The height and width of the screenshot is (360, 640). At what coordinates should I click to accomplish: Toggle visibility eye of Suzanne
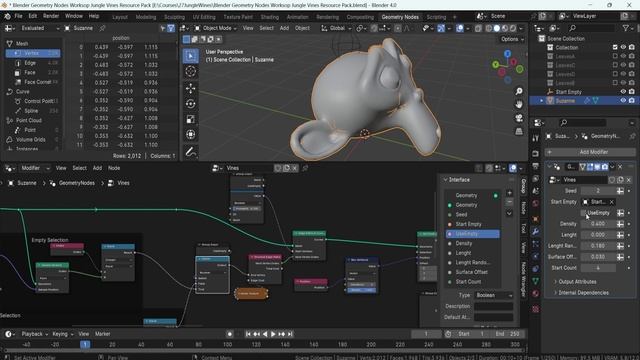[623, 100]
